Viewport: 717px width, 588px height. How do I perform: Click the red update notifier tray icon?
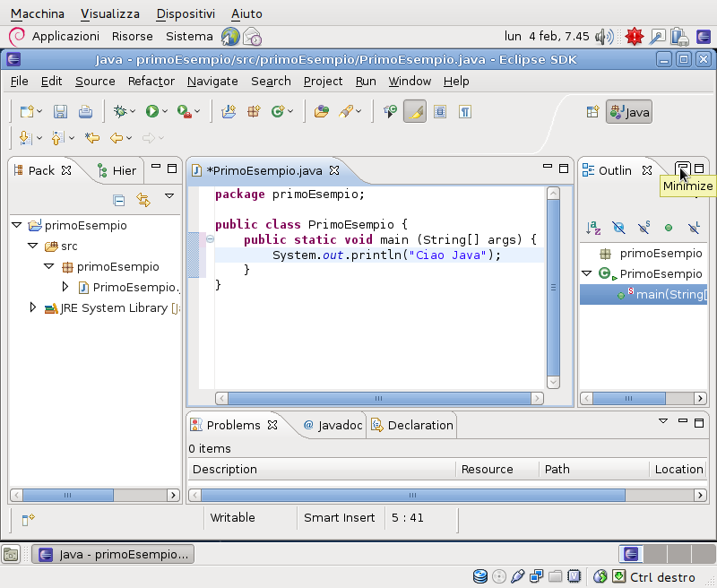(x=635, y=37)
